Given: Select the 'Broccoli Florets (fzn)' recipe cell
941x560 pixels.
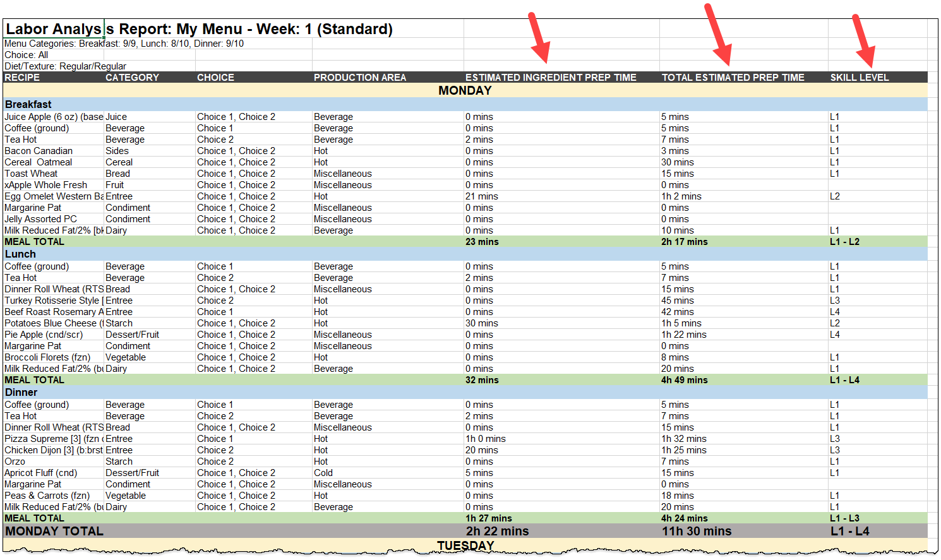Looking at the screenshot, I should 47,357.
